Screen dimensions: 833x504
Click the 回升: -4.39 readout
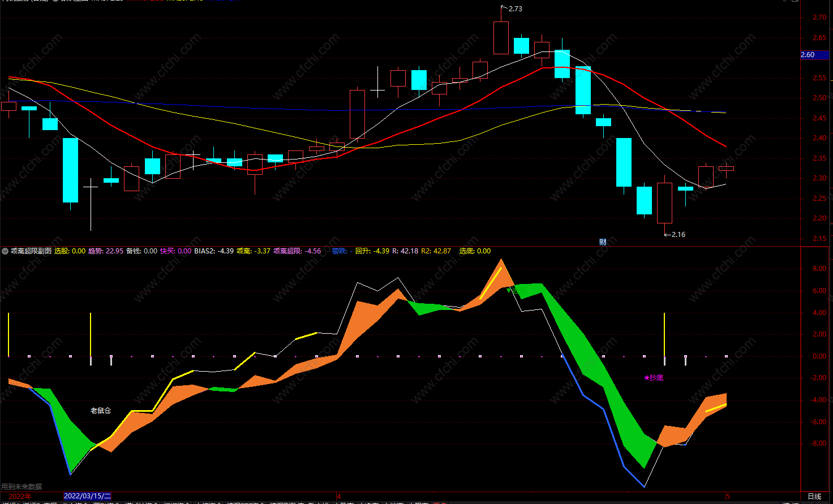[x=372, y=251]
